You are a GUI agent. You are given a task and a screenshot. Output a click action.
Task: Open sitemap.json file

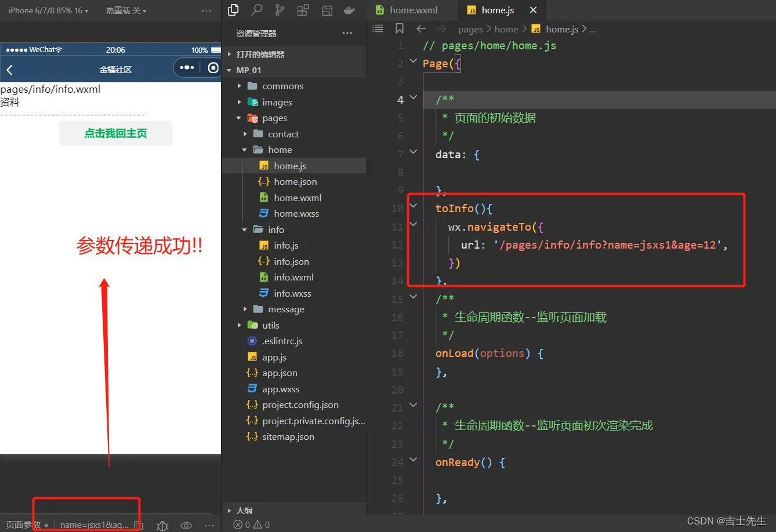294,437
